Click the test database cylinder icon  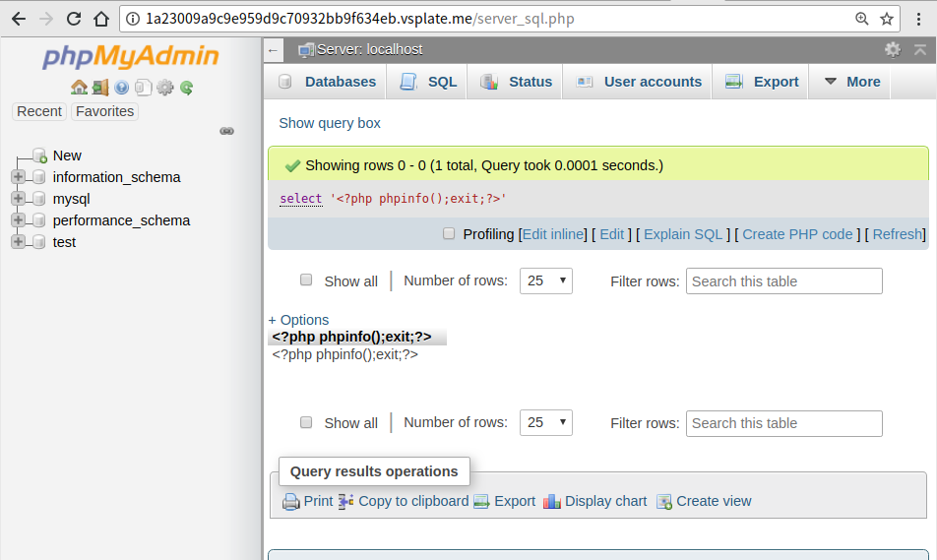38,242
